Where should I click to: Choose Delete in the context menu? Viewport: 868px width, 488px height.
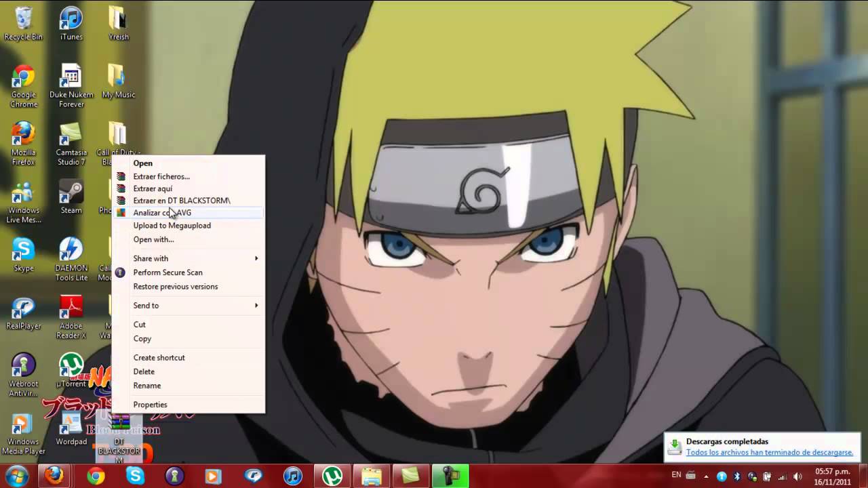pyautogui.click(x=189, y=371)
